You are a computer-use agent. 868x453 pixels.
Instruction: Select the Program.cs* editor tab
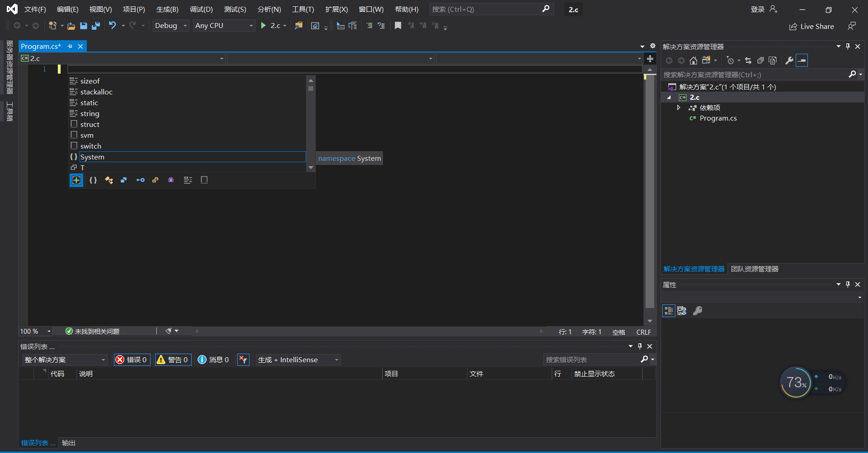pyautogui.click(x=41, y=47)
